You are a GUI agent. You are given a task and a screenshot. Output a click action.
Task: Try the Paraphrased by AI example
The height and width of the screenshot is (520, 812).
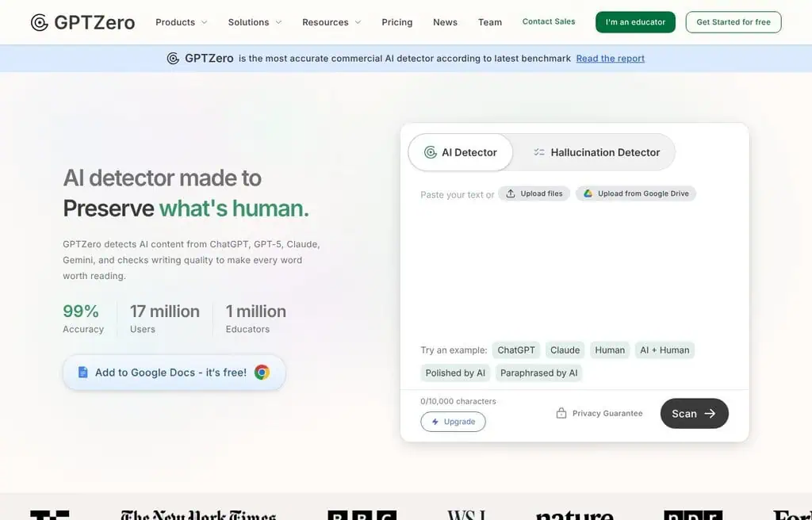click(538, 373)
